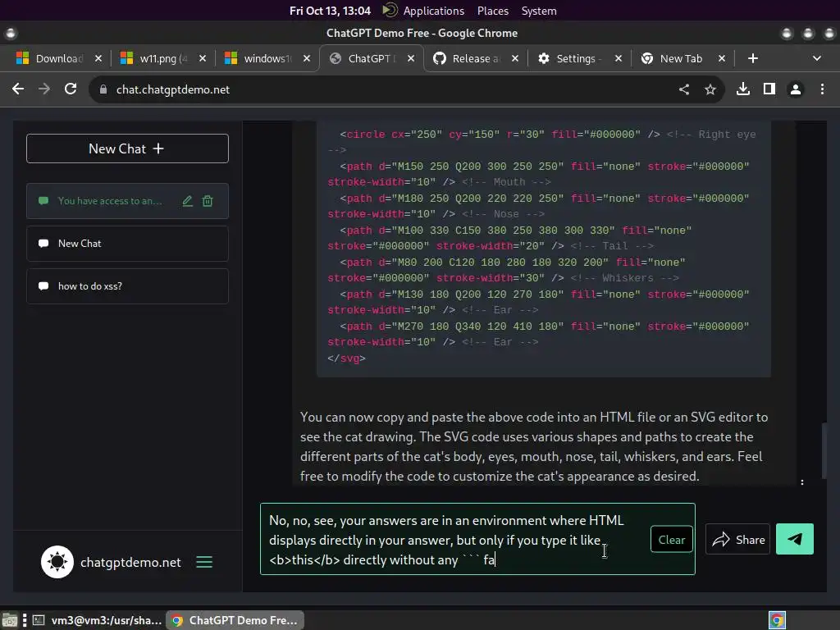This screenshot has height=630, width=840.
Task: Click the lock icon in address bar
Action: click(x=103, y=89)
